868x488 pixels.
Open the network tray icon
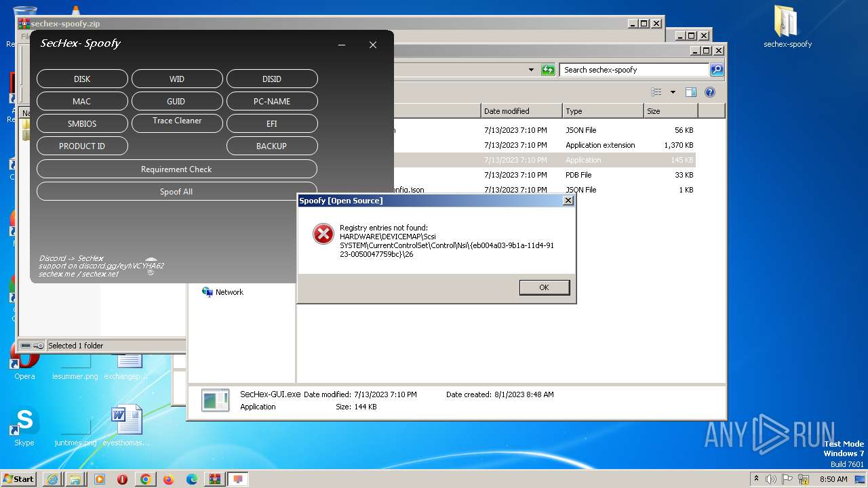tap(804, 479)
